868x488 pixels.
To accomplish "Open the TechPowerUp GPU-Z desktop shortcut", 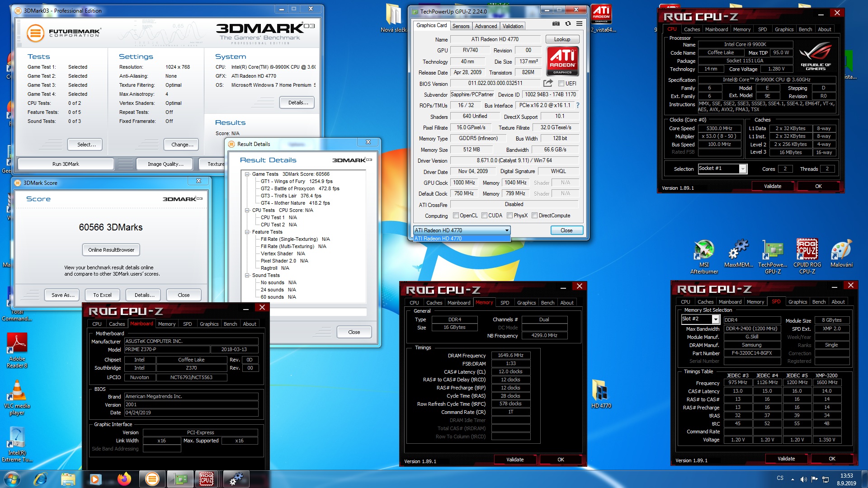I will (x=773, y=256).
